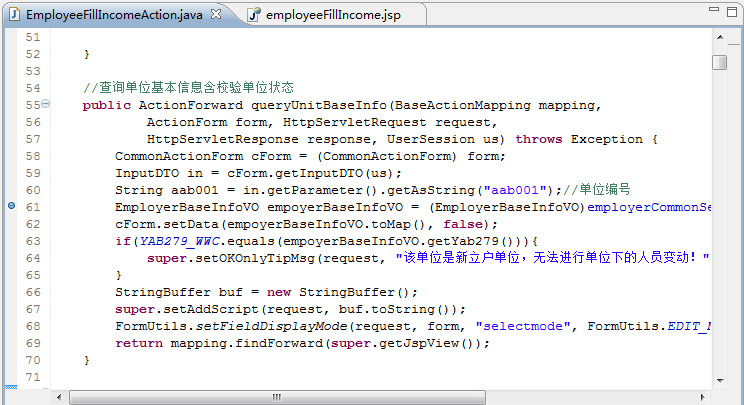Select the EmployeeFillIncomeAction.java tab
Viewport: 744px width, 405px height.
point(110,15)
